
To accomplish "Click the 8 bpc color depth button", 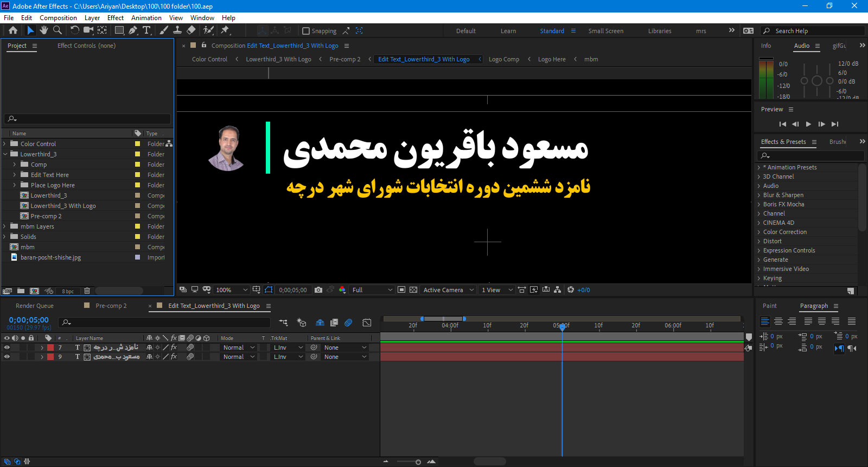I will tap(68, 291).
